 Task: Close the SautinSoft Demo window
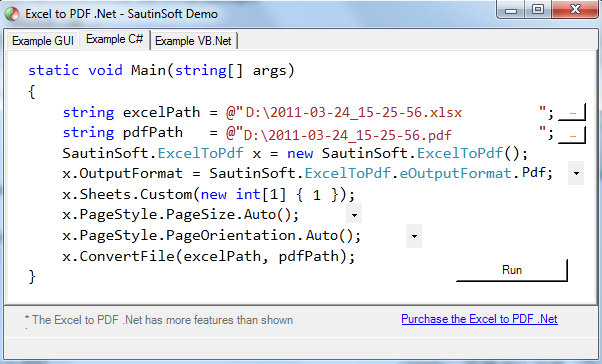coord(575,10)
